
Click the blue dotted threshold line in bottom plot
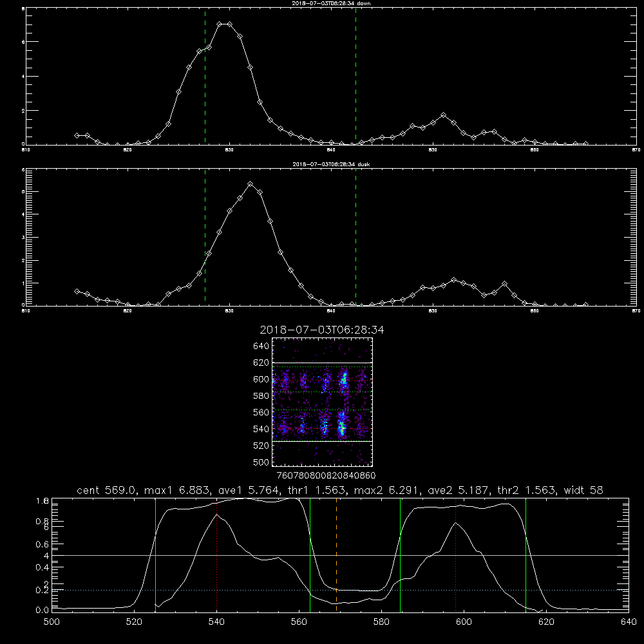[340, 590]
